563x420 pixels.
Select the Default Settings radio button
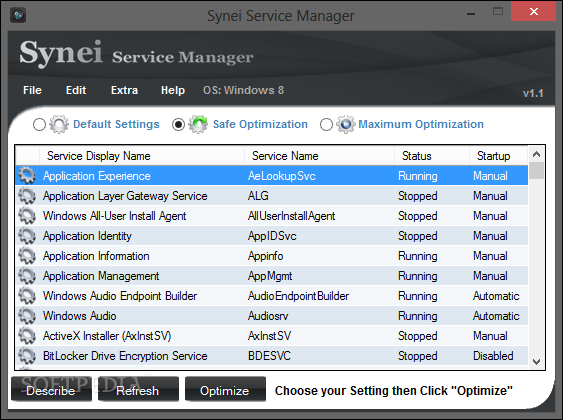pyautogui.click(x=39, y=125)
